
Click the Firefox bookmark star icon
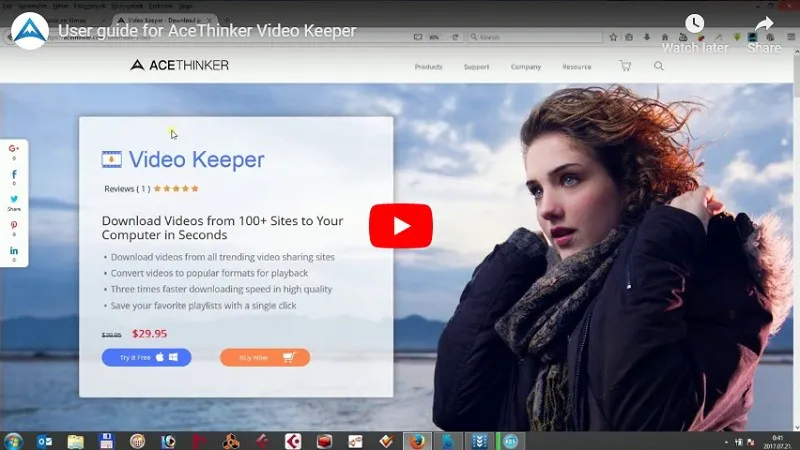(x=613, y=37)
